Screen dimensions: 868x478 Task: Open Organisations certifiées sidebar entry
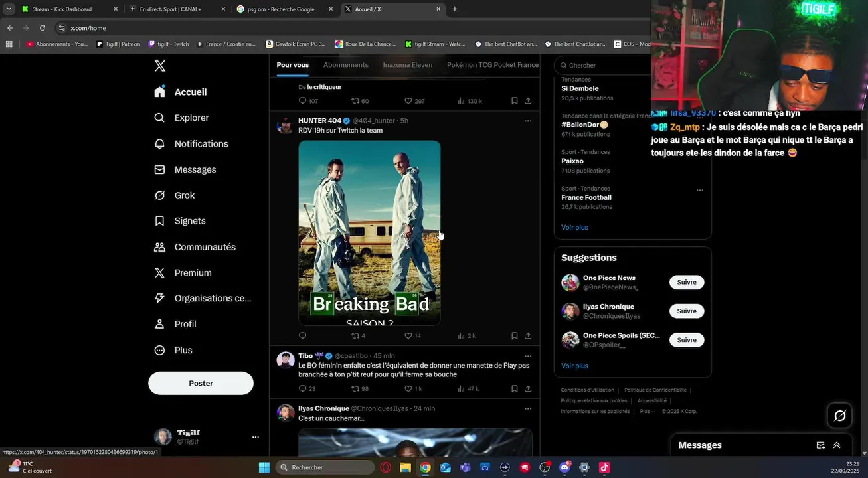(x=203, y=298)
